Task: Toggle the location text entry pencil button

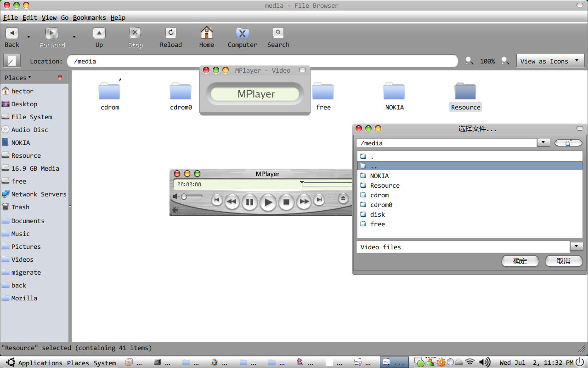Action: 12,61
